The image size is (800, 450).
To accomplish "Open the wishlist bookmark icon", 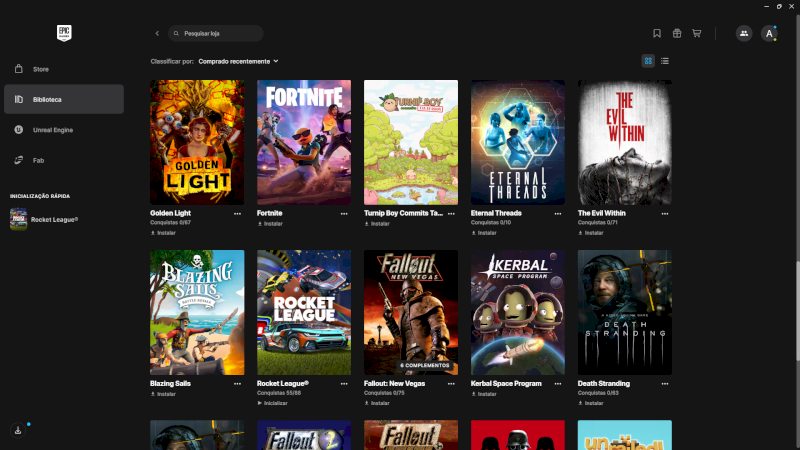I will pyautogui.click(x=657, y=33).
